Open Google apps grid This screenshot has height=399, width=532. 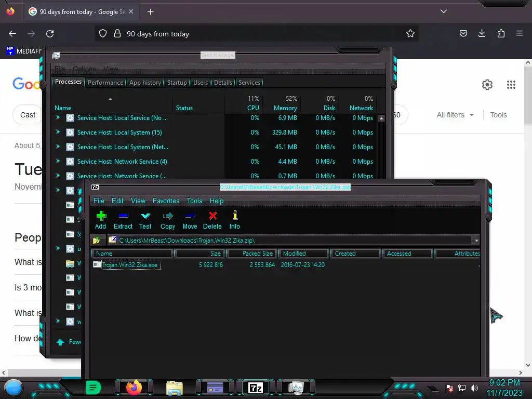pyautogui.click(x=511, y=85)
